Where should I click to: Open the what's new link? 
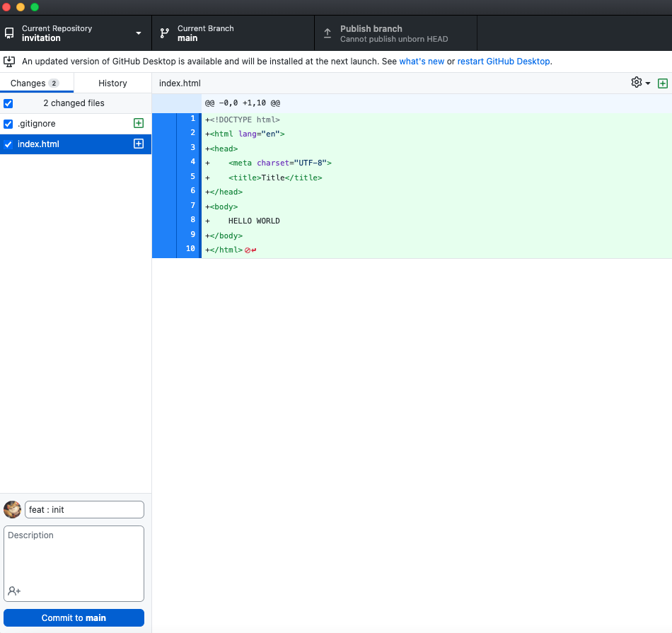pos(422,62)
